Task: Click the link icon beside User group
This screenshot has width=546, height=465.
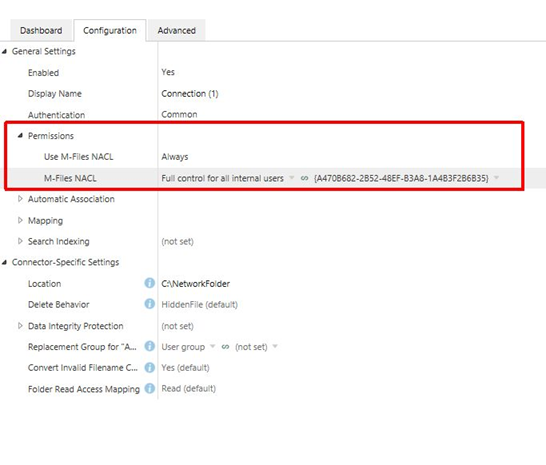Action: (226, 347)
